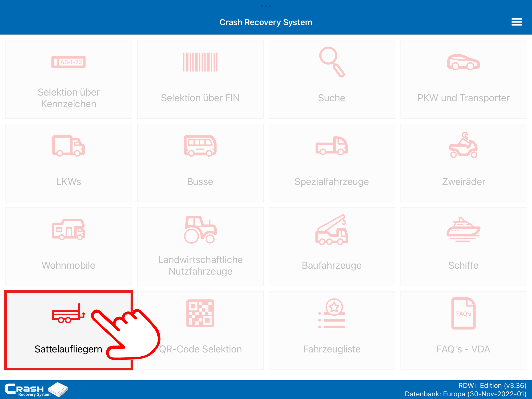
Task: Select the 'Sattelaufliegern' label
Action: (68, 349)
